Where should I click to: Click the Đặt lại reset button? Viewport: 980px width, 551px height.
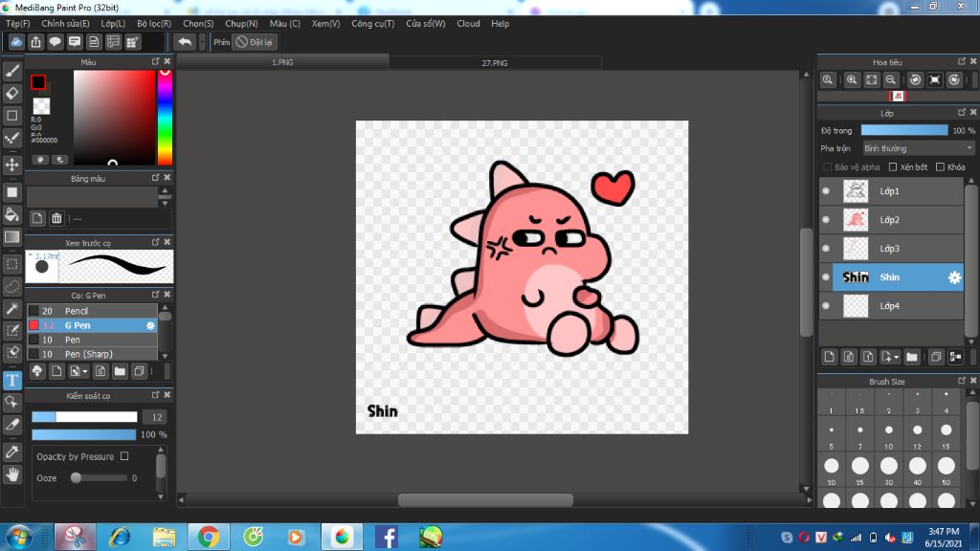(255, 42)
